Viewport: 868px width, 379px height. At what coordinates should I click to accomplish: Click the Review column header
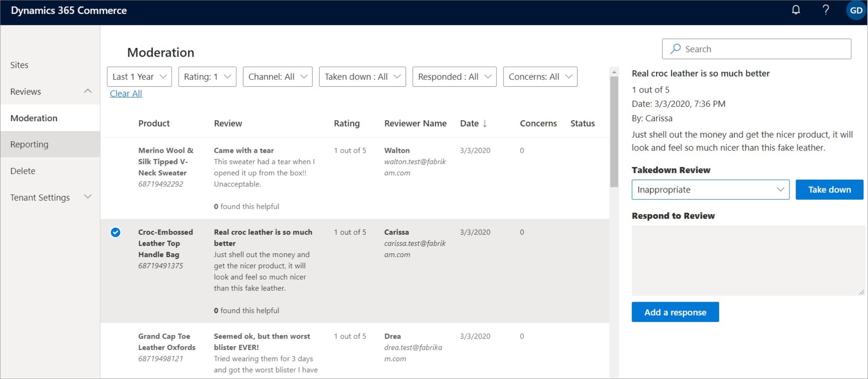228,123
